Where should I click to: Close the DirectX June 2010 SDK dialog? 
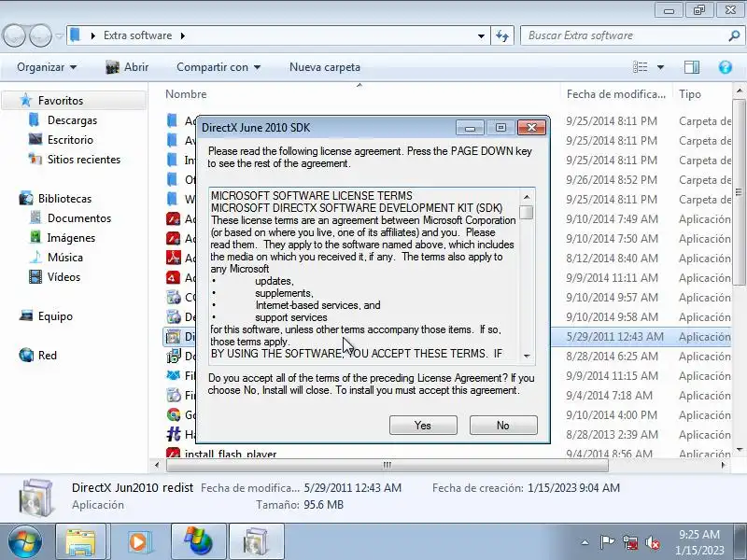coord(531,127)
